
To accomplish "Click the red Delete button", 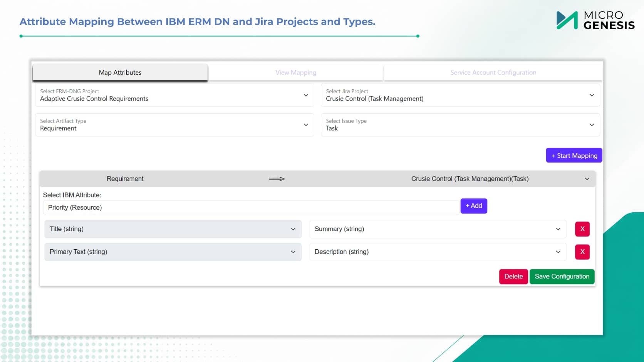I will click(x=513, y=277).
